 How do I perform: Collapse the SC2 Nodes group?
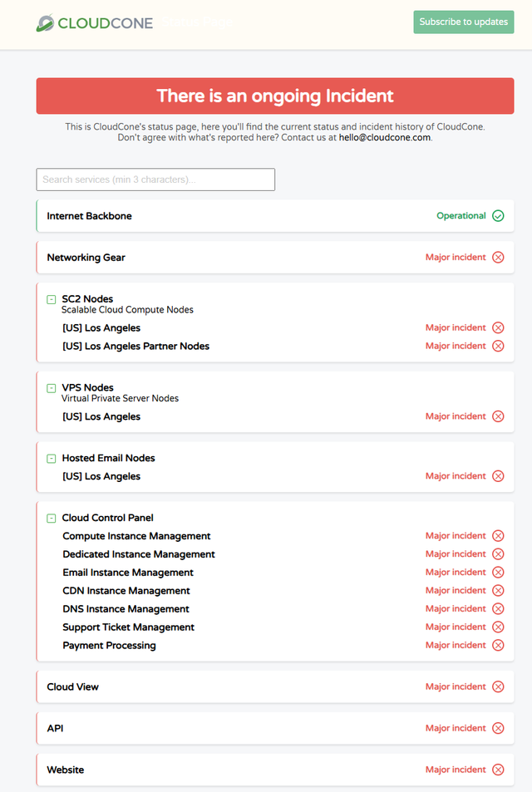(51, 299)
